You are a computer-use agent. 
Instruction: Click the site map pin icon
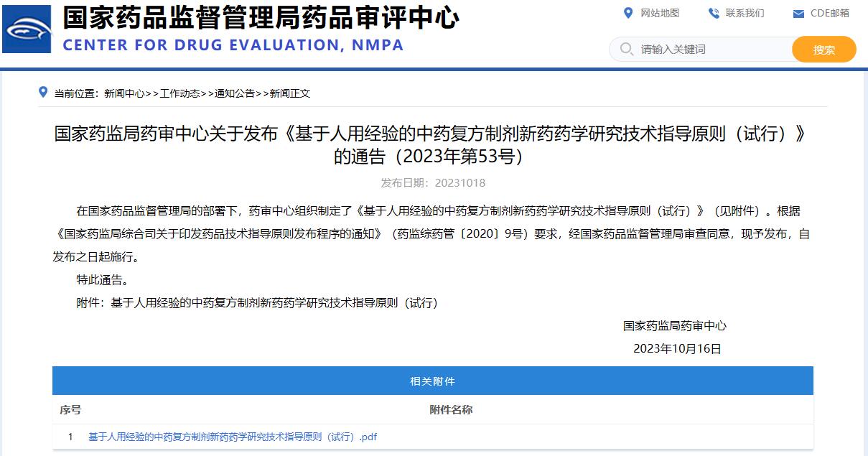[628, 13]
